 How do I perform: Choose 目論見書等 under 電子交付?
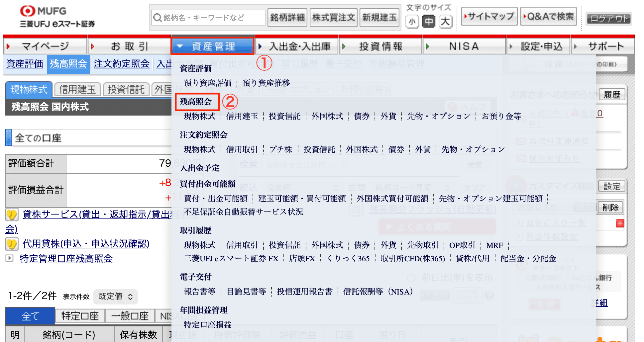(x=246, y=292)
